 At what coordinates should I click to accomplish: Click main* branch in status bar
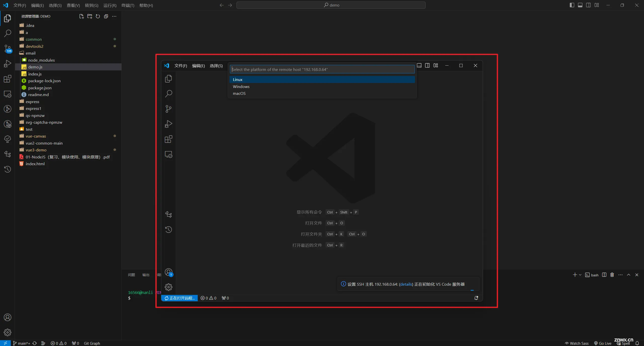[22, 343]
